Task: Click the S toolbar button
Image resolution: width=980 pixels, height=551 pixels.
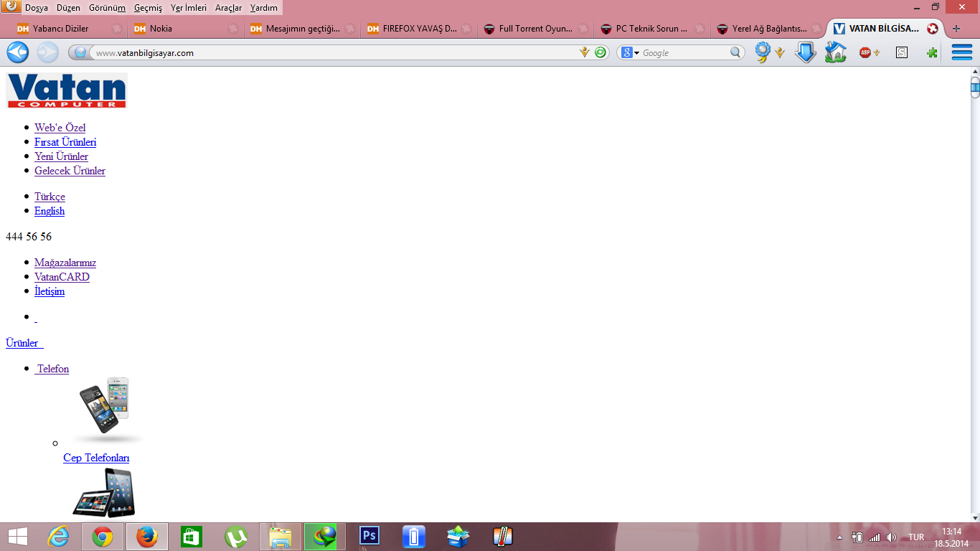Action: click(x=902, y=52)
